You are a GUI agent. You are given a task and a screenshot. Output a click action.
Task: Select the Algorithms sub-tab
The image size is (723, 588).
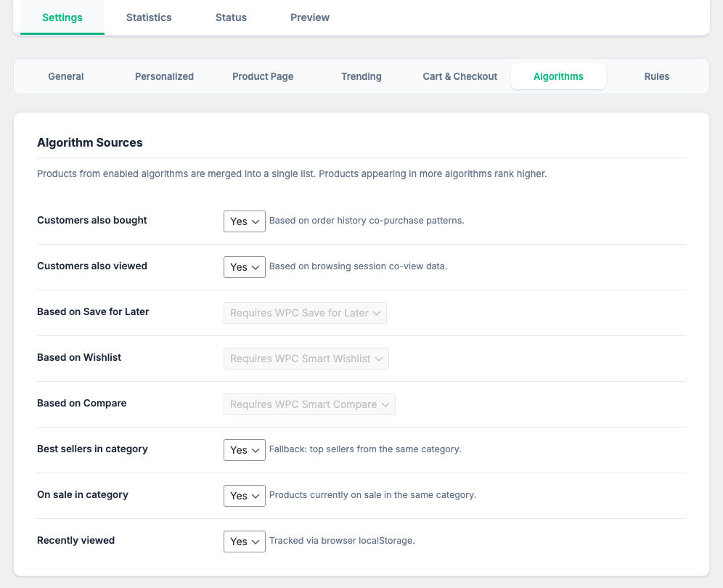558,76
